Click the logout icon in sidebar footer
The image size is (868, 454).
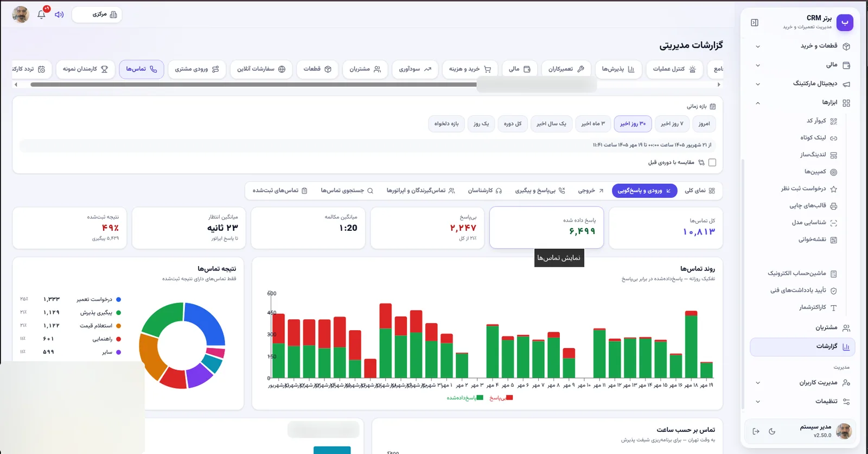click(x=756, y=431)
